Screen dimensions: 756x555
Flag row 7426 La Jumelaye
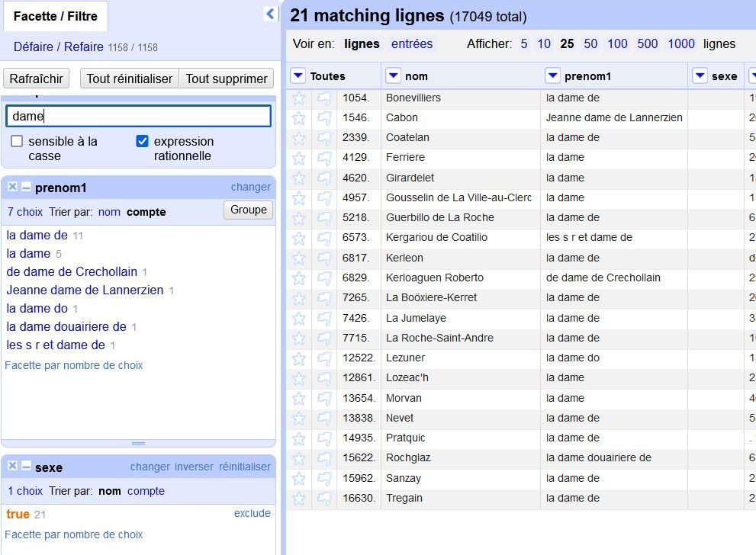tap(324, 319)
